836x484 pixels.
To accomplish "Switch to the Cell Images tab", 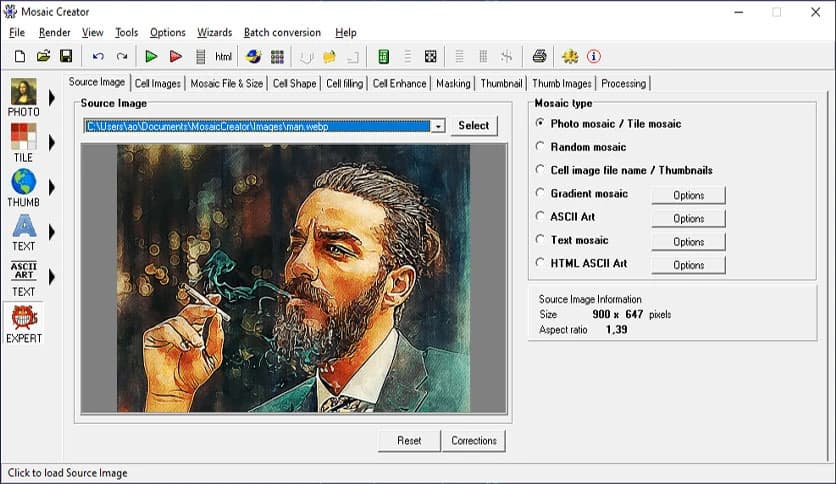I will 158,84.
